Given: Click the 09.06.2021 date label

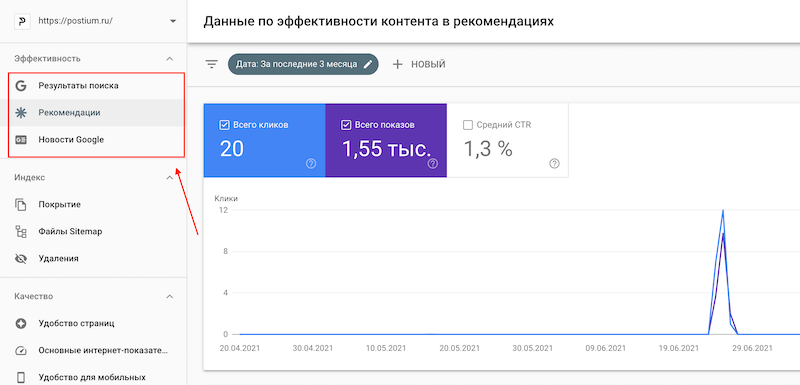Looking at the screenshot, I should (605, 348).
